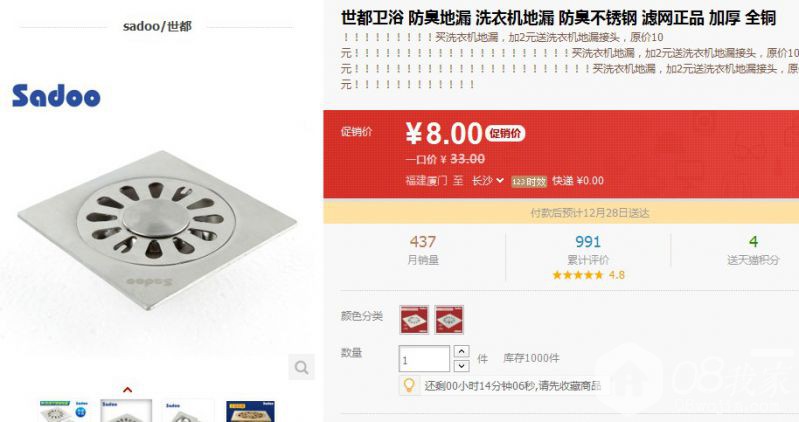Increase quantity with the up arrow
The image size is (799, 422).
click(x=461, y=351)
